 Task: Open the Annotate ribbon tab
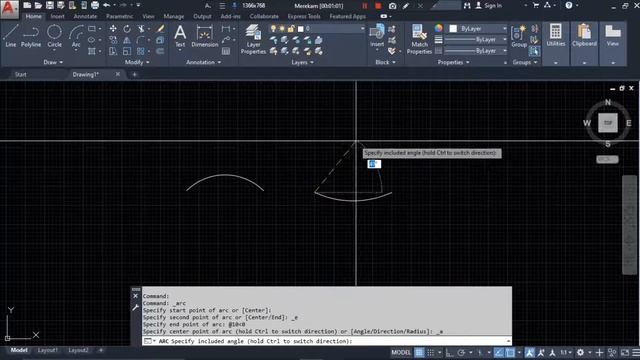coord(85,16)
